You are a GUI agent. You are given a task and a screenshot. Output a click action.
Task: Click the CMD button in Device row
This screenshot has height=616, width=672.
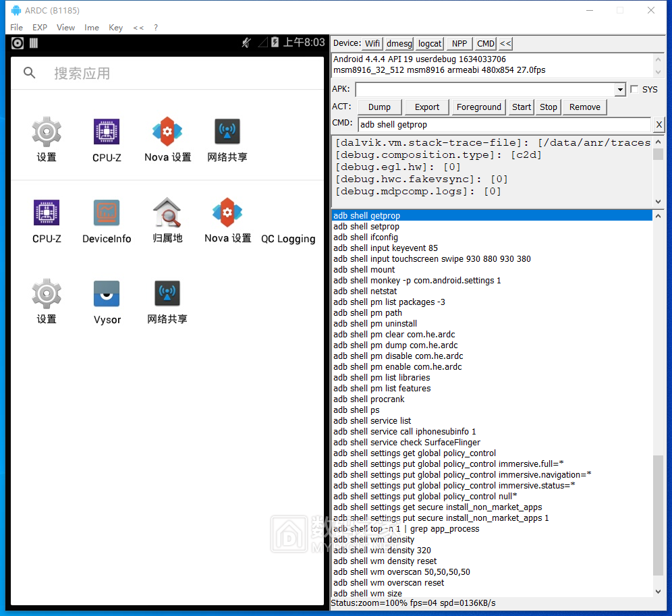click(x=486, y=43)
